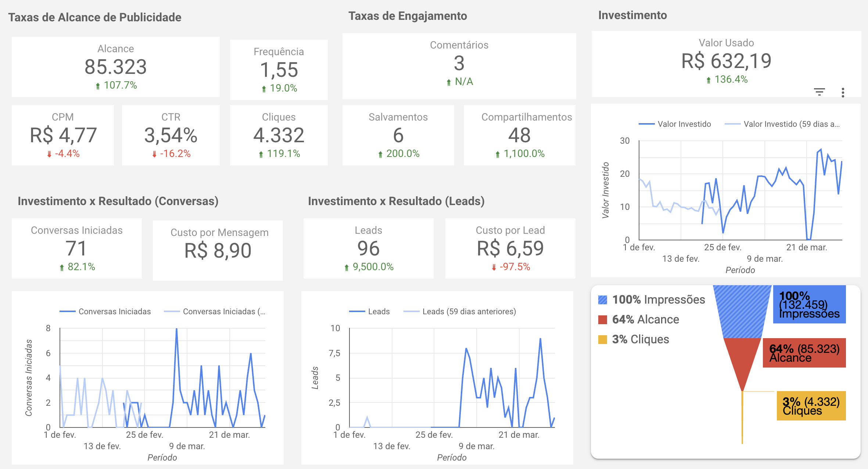Click 9 de mar. on Valor Investido chart
This screenshot has width=868, height=469.
pyautogui.click(x=765, y=259)
